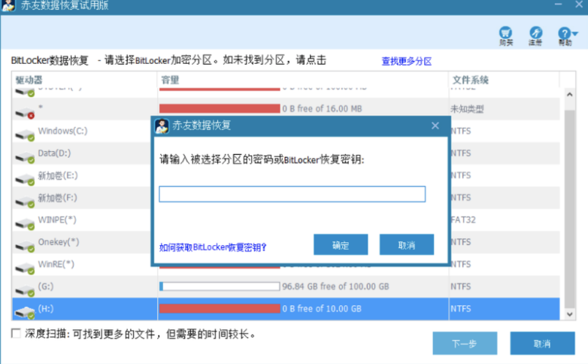The width and height of the screenshot is (588, 364).
Task: Click the '0 B free of 16.00 MB' text
Action: [322, 109]
